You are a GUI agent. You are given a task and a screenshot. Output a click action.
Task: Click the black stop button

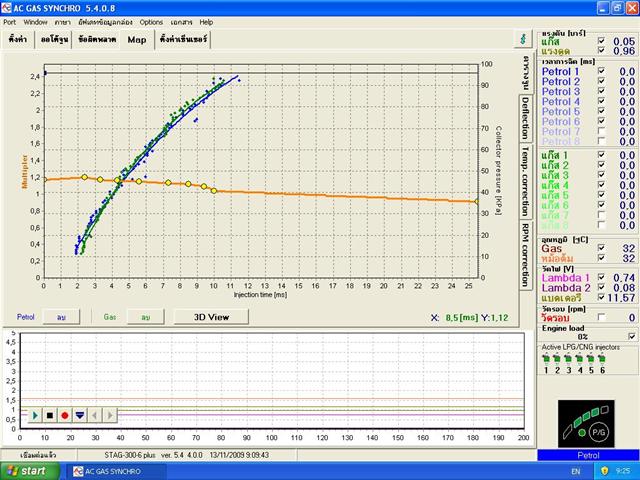pyautogui.click(x=50, y=414)
